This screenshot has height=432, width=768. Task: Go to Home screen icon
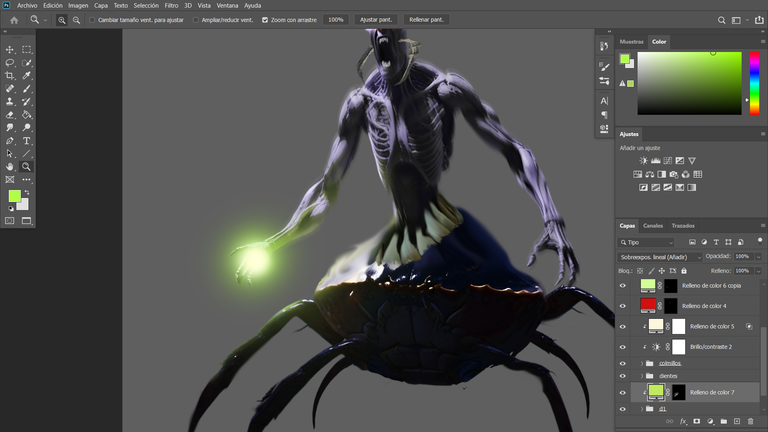click(x=14, y=20)
